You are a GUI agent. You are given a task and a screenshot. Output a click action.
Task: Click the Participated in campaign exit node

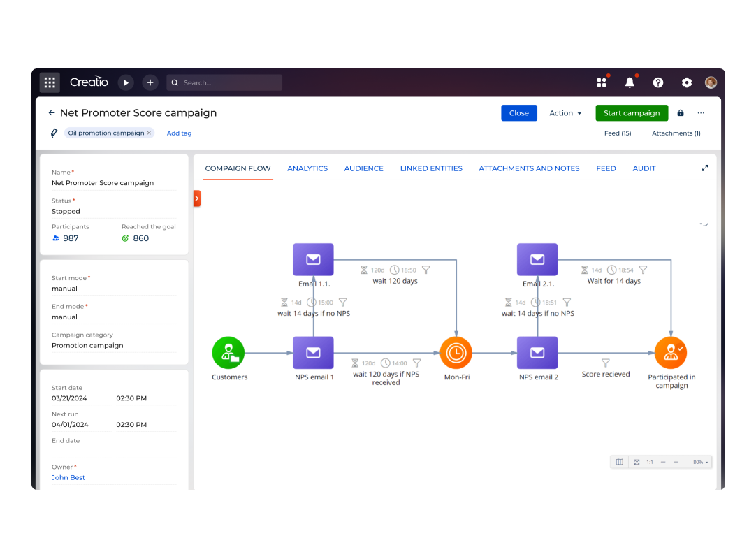(671, 352)
